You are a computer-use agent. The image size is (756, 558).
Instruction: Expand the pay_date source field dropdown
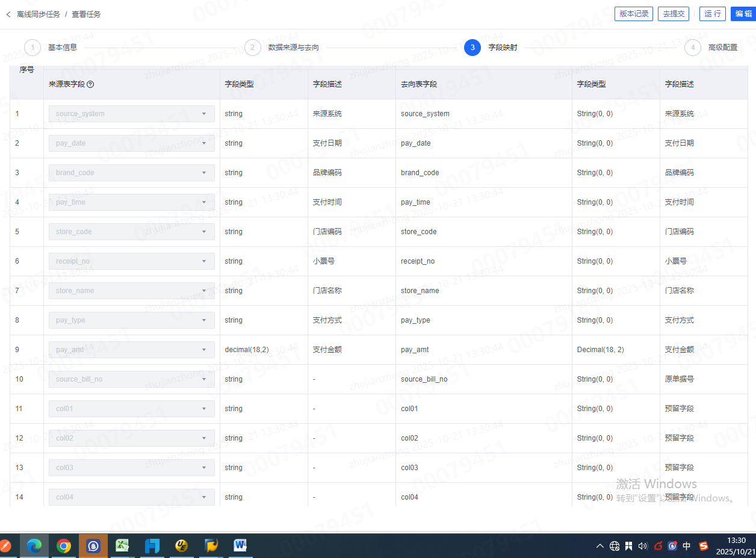pyautogui.click(x=131, y=143)
